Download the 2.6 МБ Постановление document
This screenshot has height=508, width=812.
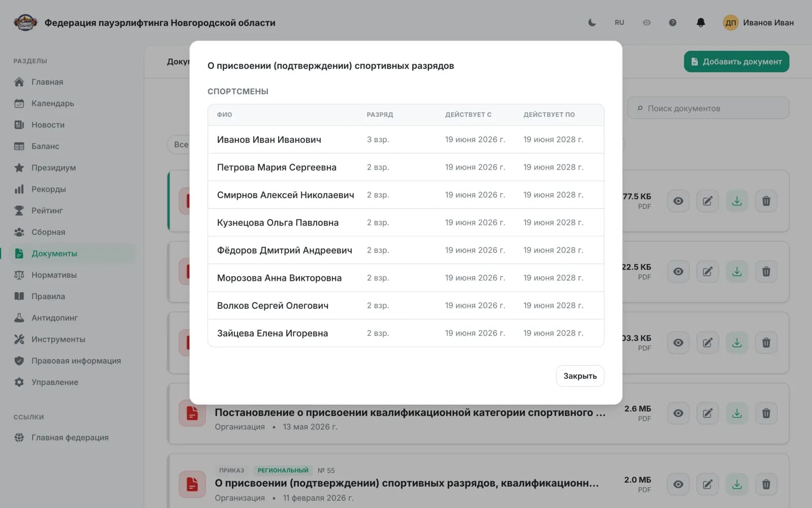(x=737, y=414)
